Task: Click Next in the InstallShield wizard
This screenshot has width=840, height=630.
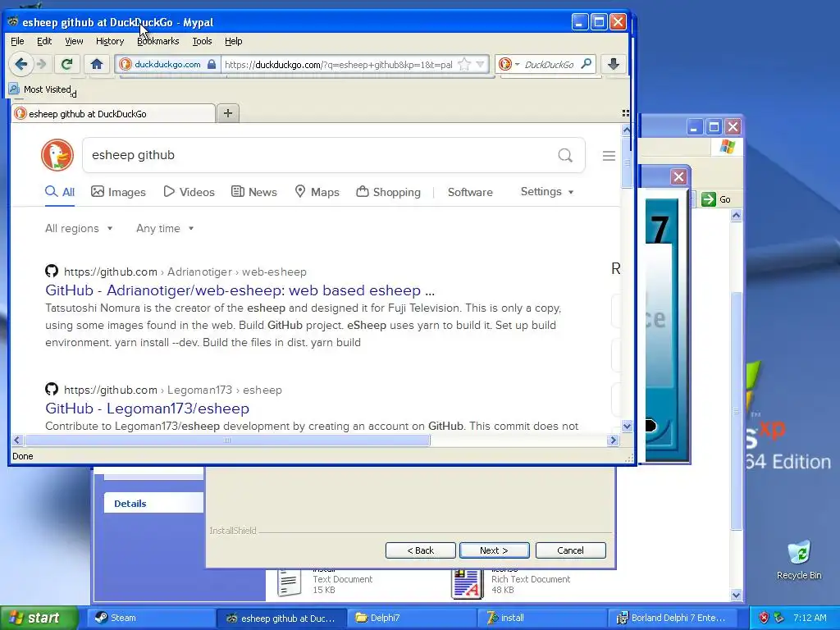Action: [x=494, y=550]
